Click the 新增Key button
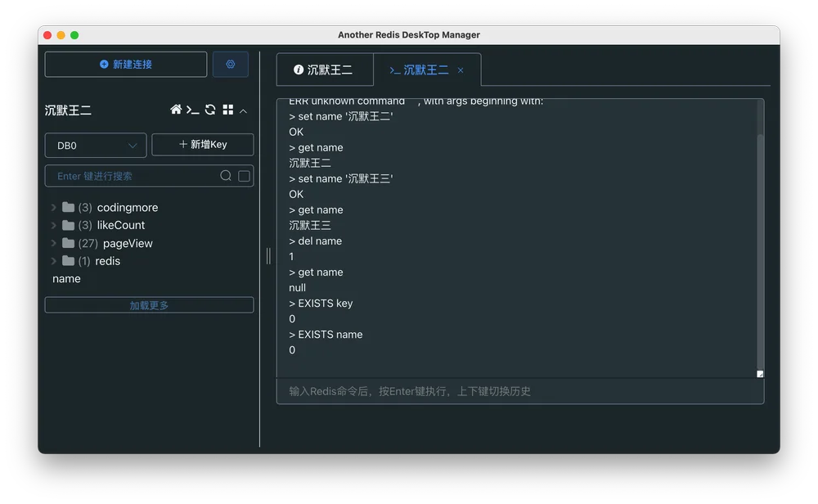Viewport: 818px width, 504px height. pyautogui.click(x=202, y=145)
